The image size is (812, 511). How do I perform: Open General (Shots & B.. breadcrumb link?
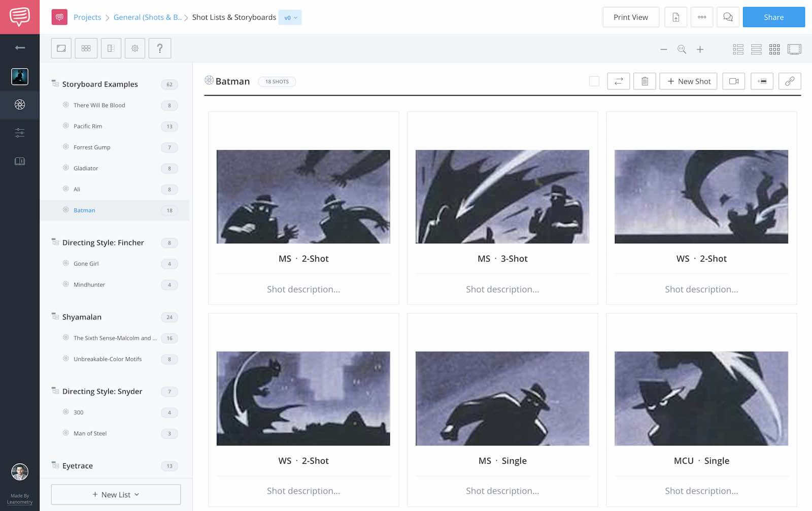(x=147, y=17)
